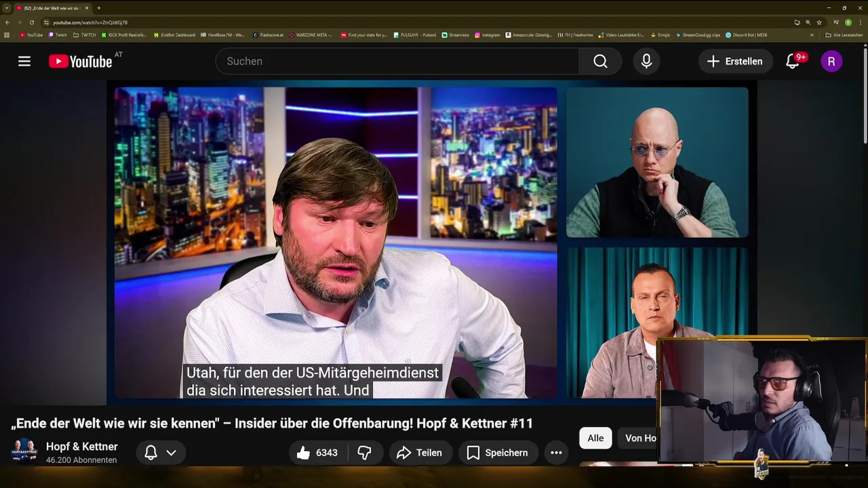Click the Speichern save button
The height and width of the screenshot is (488, 868).
498,453
